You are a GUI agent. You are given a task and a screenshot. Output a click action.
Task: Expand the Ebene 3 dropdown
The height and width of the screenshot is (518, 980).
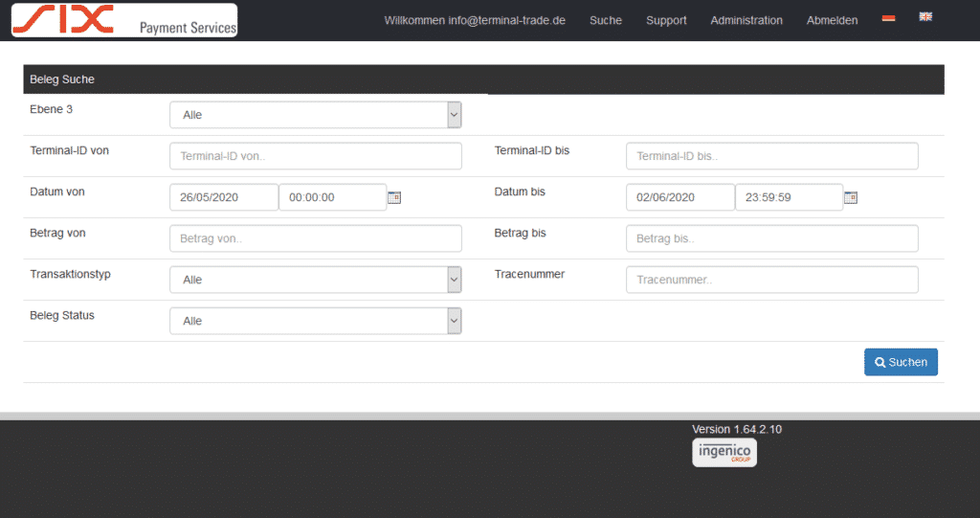click(316, 115)
